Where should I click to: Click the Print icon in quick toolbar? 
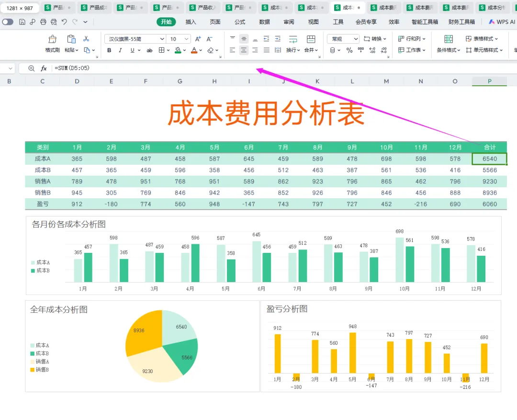tap(43, 22)
